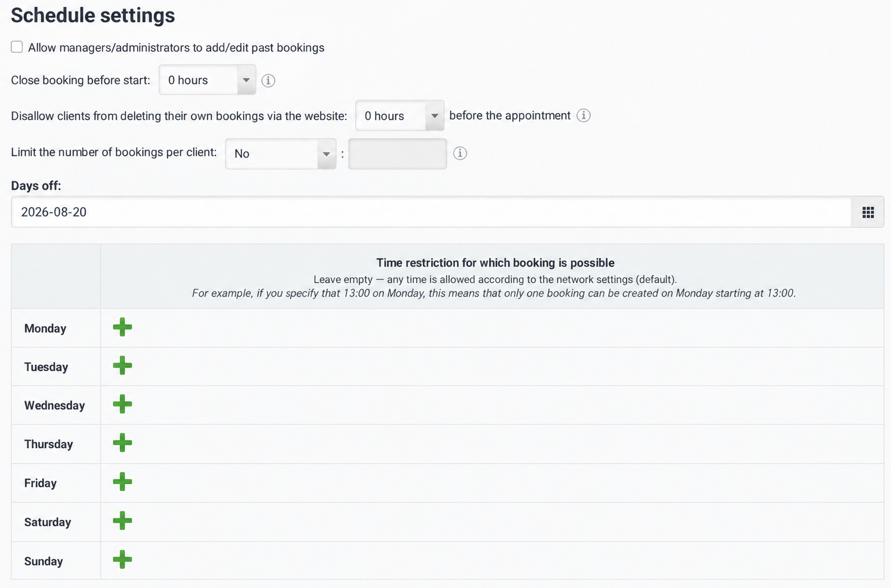The image size is (891, 588).
Task: Open the disallow deleting bookings hours dropdown
Action: coord(400,115)
